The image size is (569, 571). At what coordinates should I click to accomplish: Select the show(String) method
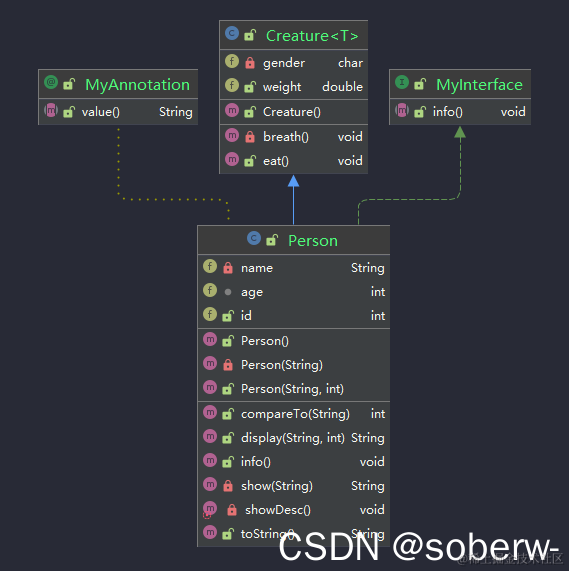pyautogui.click(x=294, y=486)
